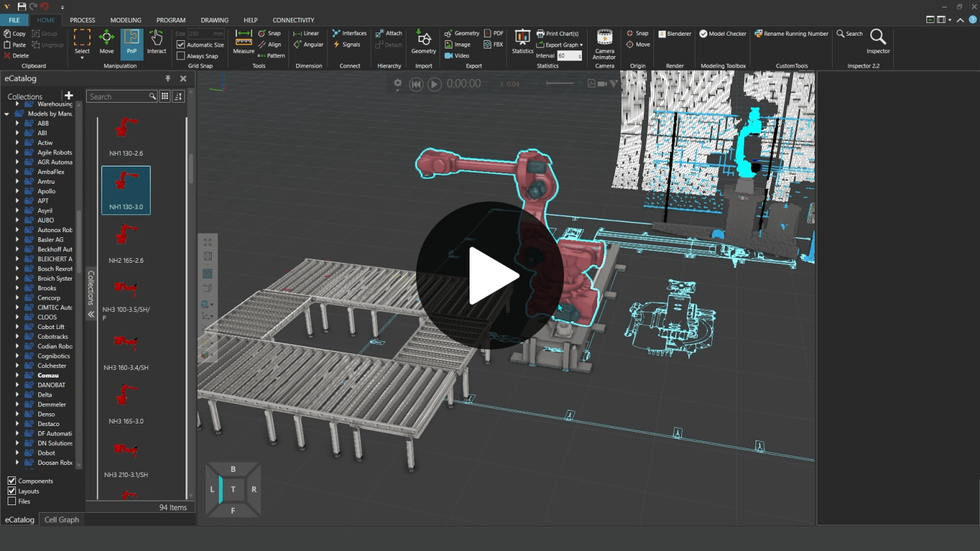The width and height of the screenshot is (980, 551).
Task: Collapse the Models by Manufacturer node
Action: (7, 114)
